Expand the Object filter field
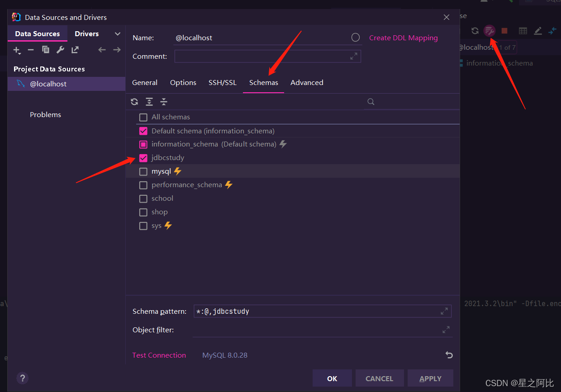The width and height of the screenshot is (561, 392). pos(446,330)
